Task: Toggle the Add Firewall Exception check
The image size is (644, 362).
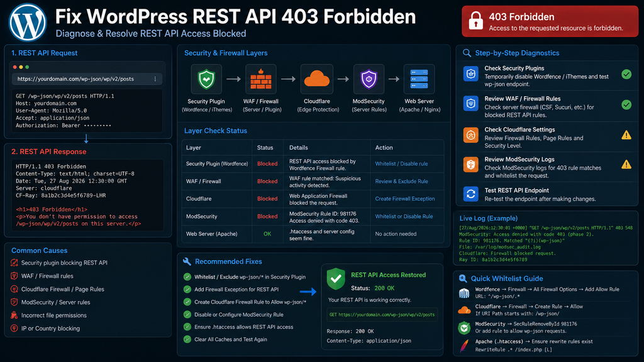Action: (x=187, y=289)
